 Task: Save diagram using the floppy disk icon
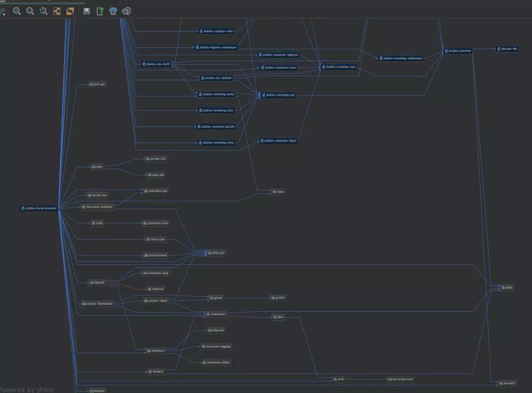(x=87, y=11)
